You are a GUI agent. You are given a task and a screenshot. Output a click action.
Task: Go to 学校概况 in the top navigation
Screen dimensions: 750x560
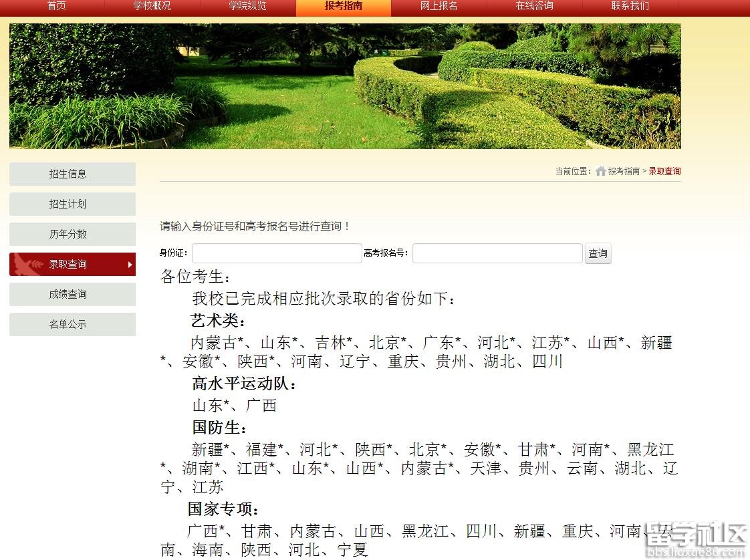pyautogui.click(x=152, y=6)
